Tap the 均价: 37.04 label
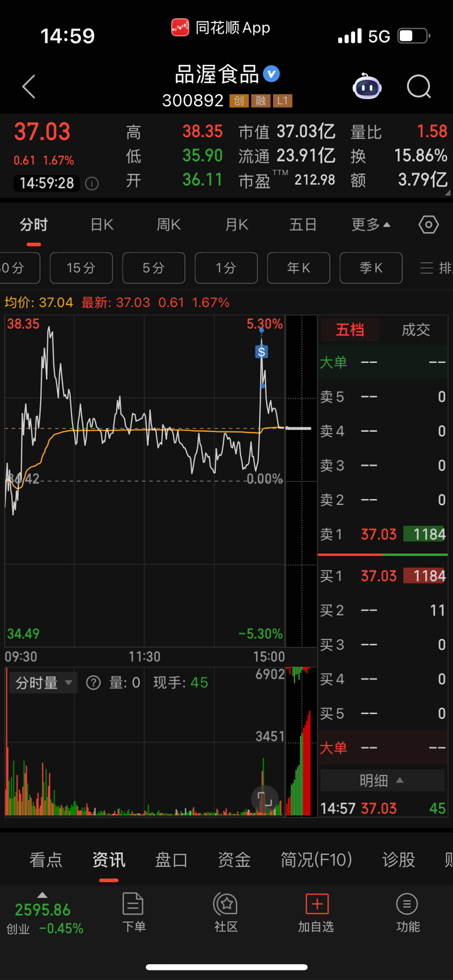The height and width of the screenshot is (980, 453). pyautogui.click(x=38, y=302)
